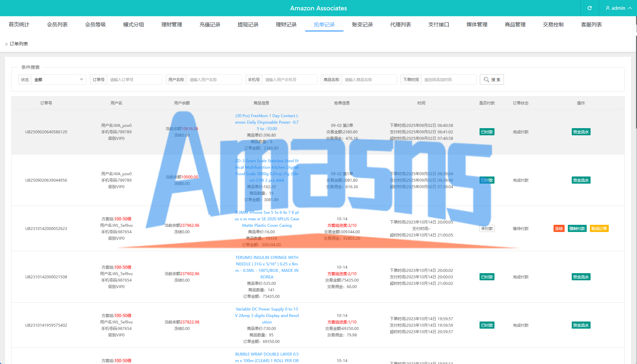Viewport: 637px width, 364px height.
Task: Click the 手机号 search input
Action: [289, 79]
